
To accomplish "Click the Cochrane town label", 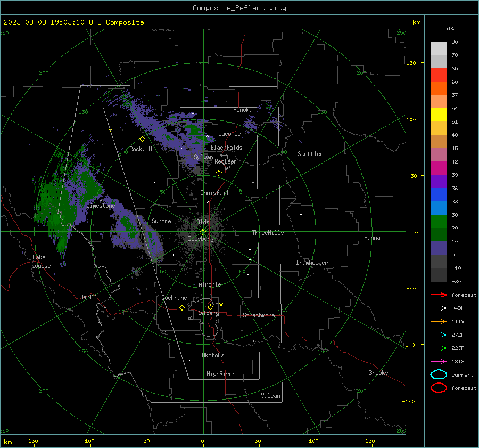I will [174, 298].
